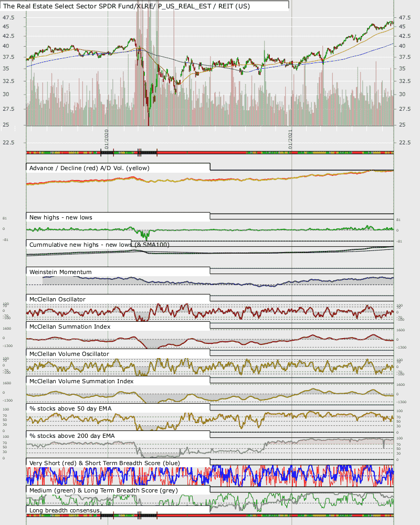Click McClellan Volume Oscillator label

69,354
